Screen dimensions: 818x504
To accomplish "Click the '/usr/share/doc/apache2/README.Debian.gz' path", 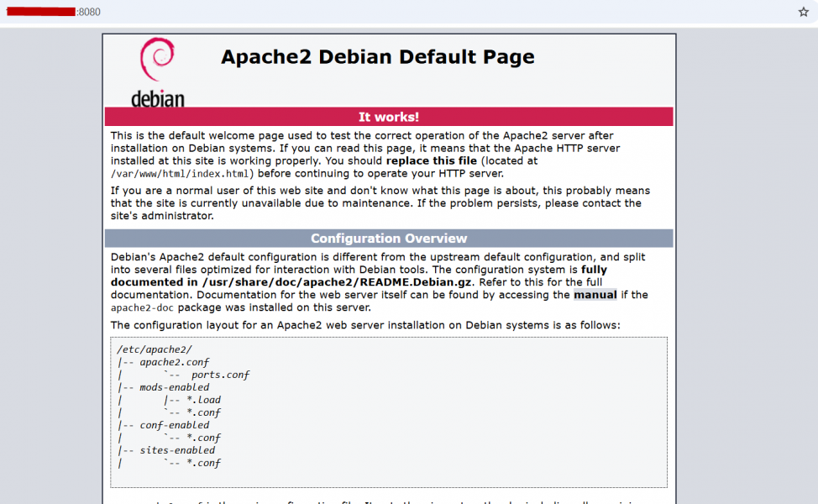I will pos(337,282).
